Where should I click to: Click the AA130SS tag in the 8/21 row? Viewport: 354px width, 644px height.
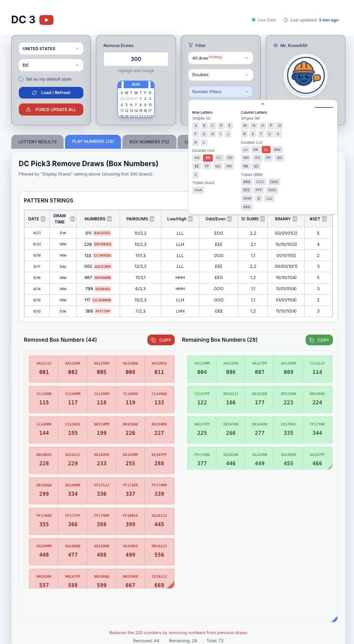coord(102,233)
